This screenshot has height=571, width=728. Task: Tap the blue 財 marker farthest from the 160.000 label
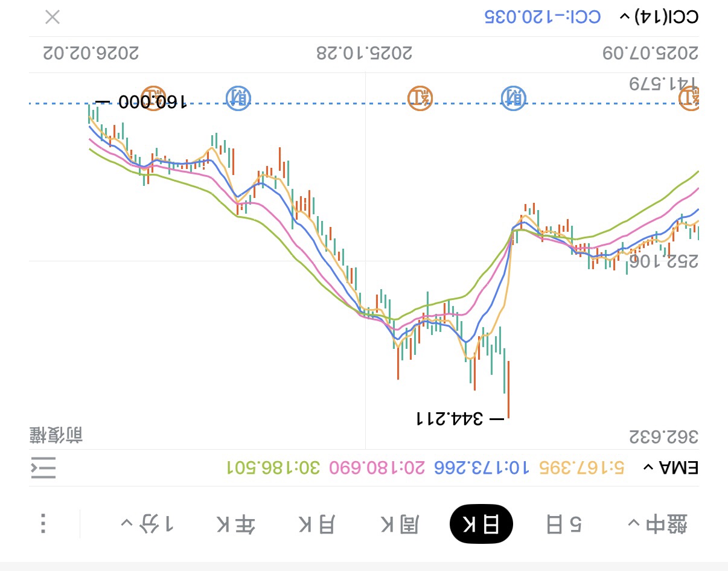tap(514, 98)
